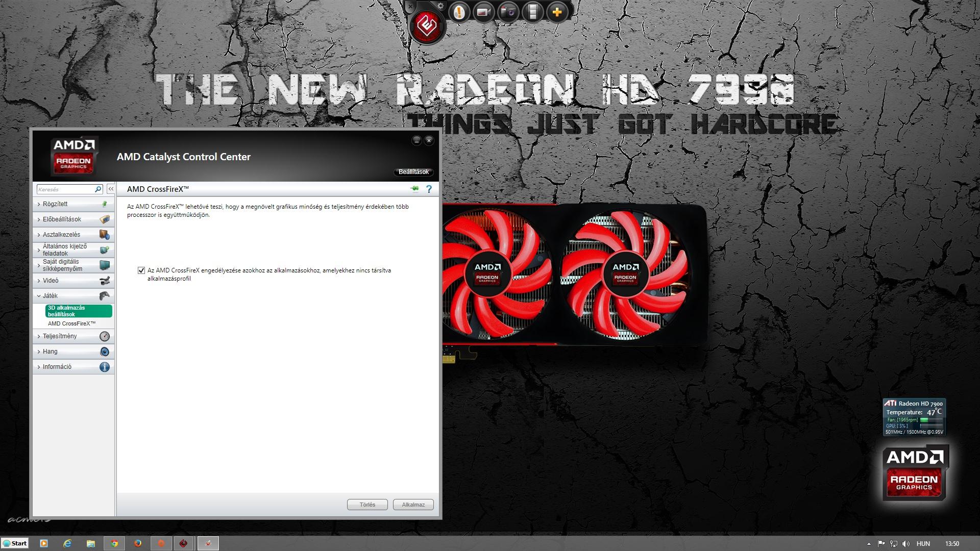
Task: Click the speaker icon beside Hang
Action: click(x=105, y=352)
